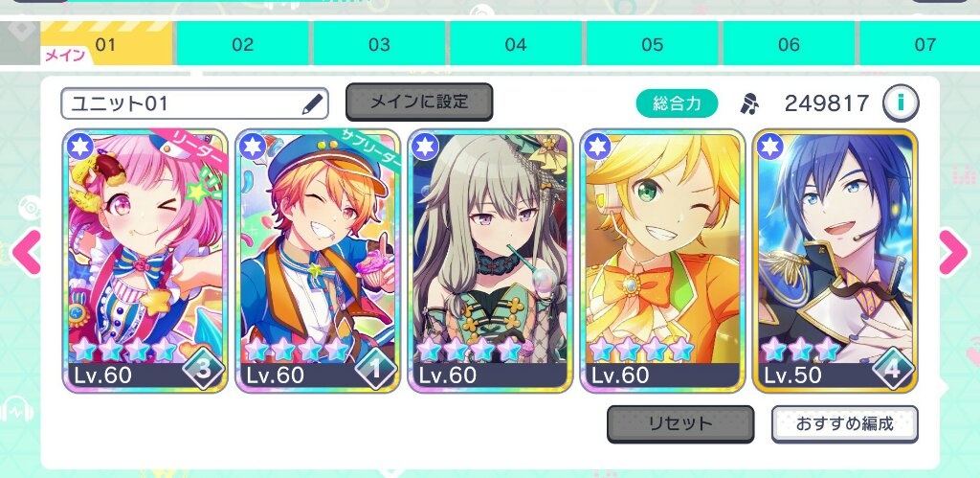Select the gray-haired girl card

(x=490, y=261)
